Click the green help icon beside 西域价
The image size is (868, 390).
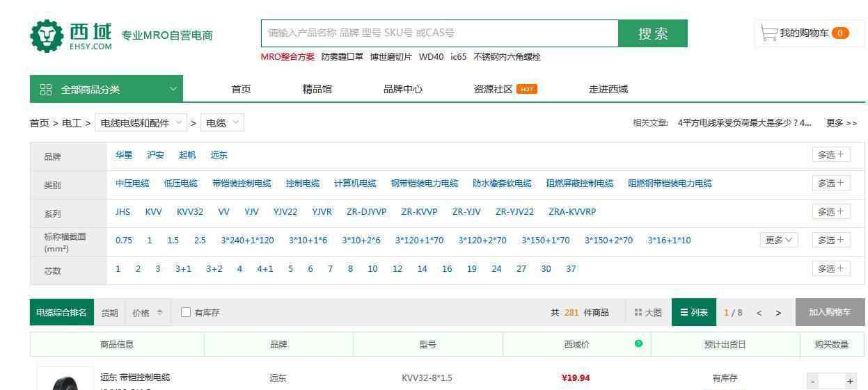[638, 343]
